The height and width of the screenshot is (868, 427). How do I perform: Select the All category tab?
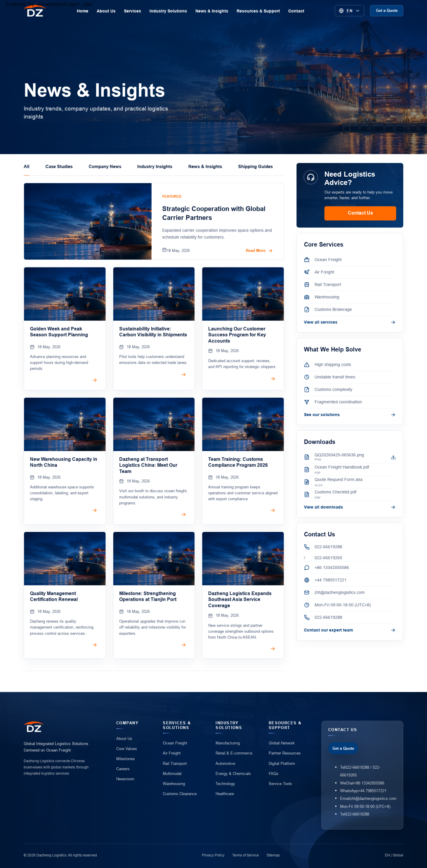coord(26,166)
